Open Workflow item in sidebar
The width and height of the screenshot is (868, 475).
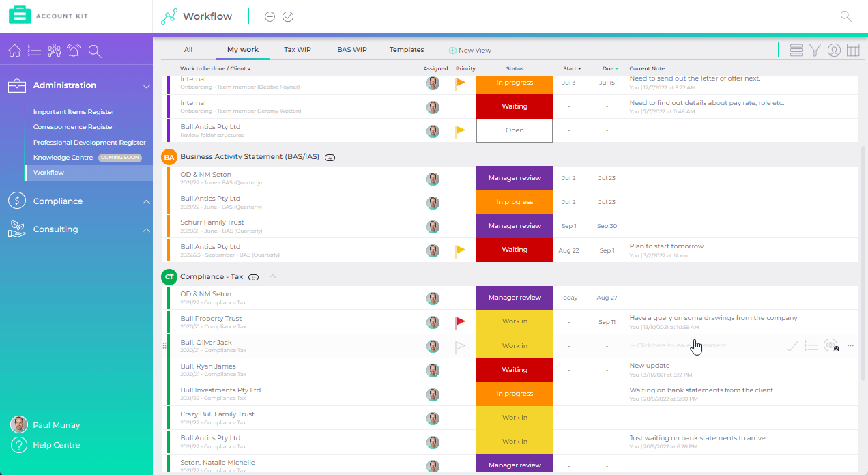(48, 173)
